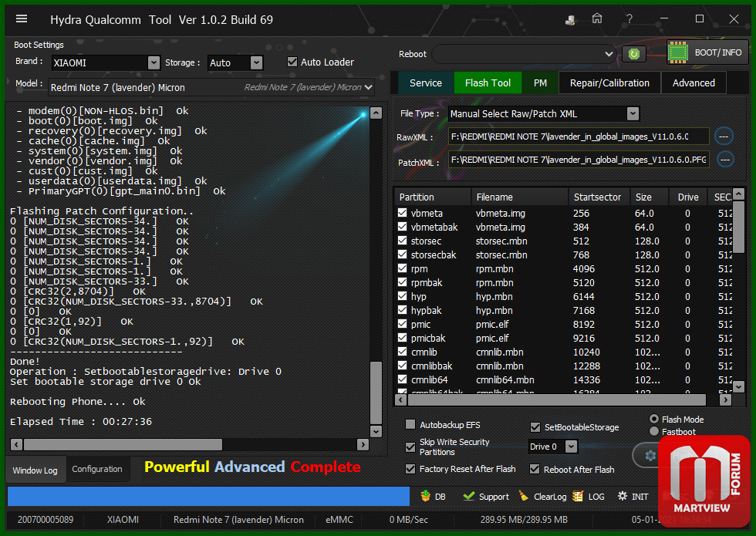Screen dimensions: 756x536
Task: Click the partition table scroll-right arrow
Action: coord(726,399)
